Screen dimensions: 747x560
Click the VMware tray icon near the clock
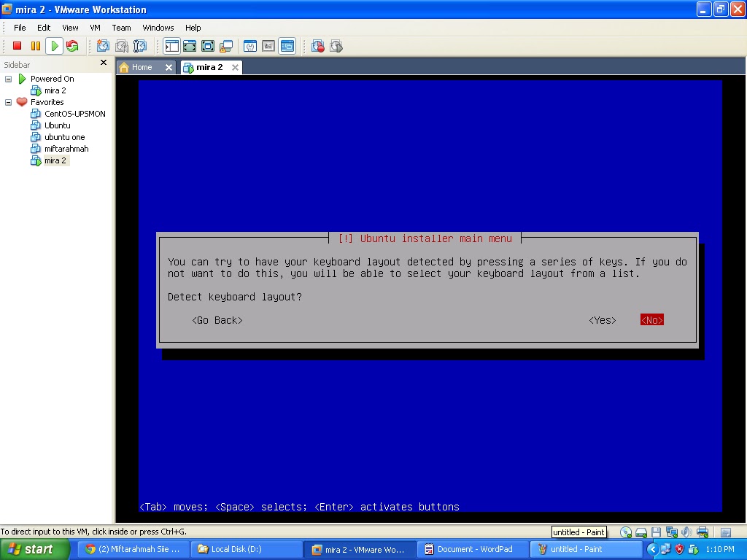pyautogui.click(x=693, y=549)
